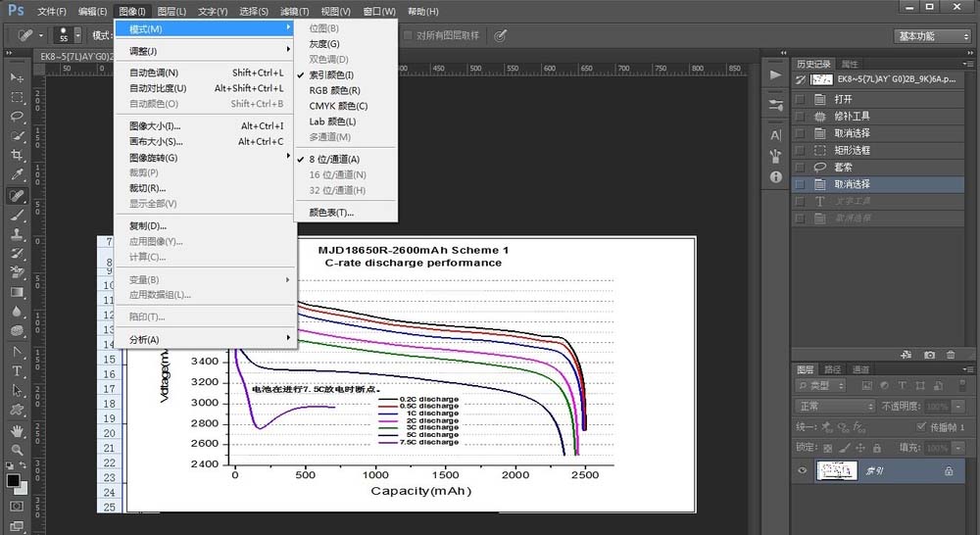Open the 滤镜(T) menu
Screen dimensions: 980x535
click(295, 11)
